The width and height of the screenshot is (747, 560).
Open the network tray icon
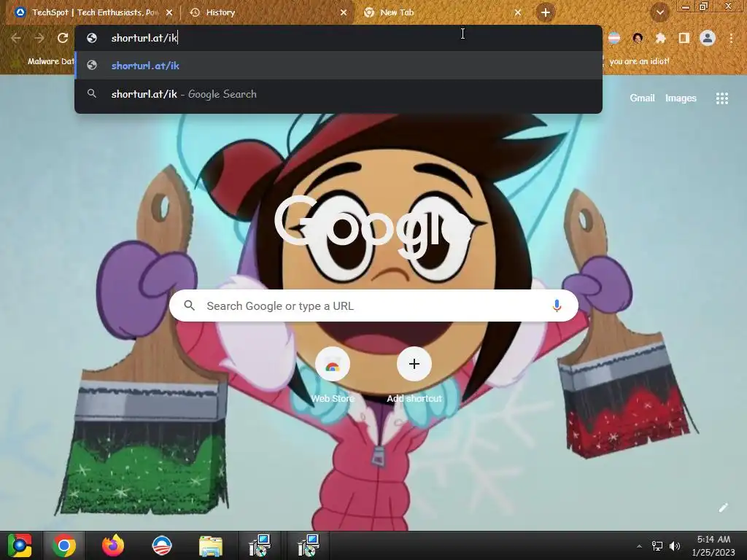(657, 546)
